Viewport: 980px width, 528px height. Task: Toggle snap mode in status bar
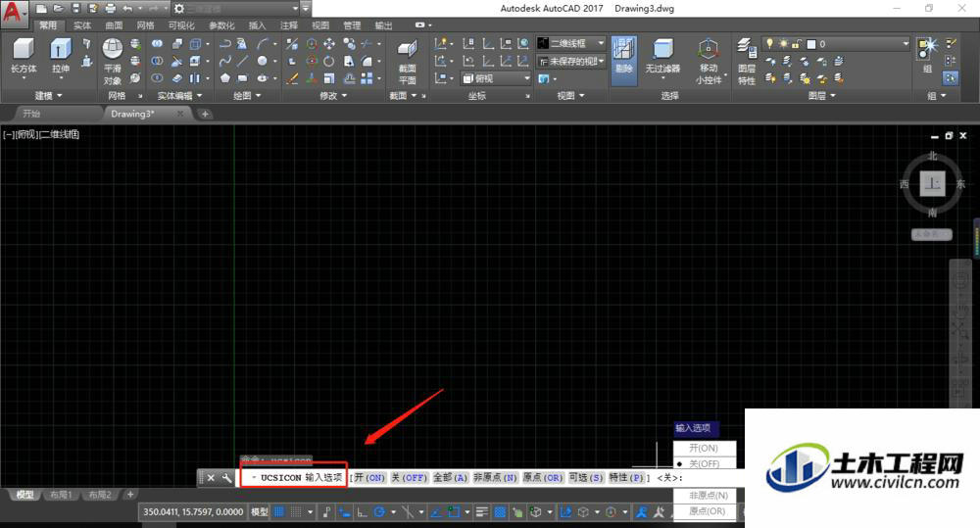296,512
